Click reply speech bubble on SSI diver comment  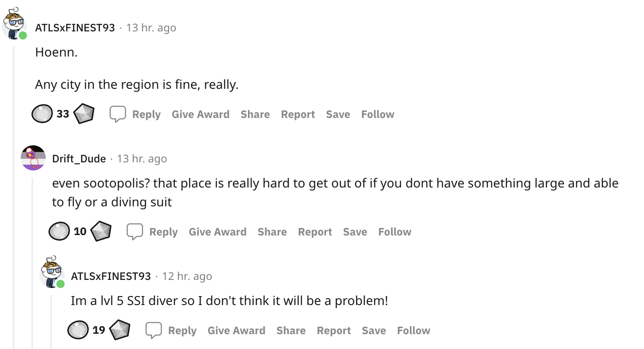(x=153, y=330)
